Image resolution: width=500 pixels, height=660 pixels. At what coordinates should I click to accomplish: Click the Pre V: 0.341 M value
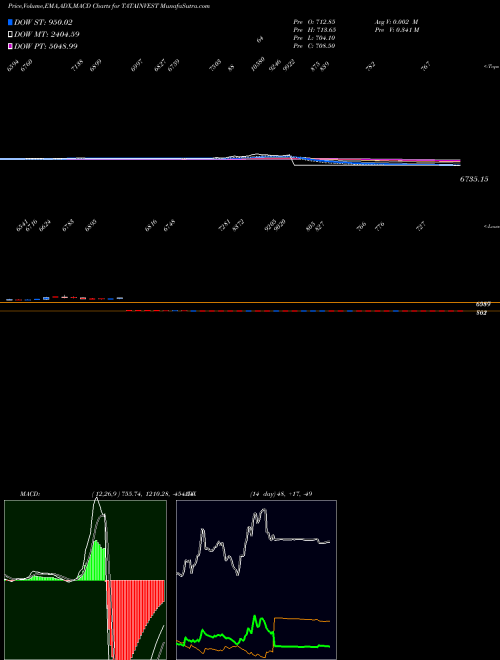tap(398, 29)
